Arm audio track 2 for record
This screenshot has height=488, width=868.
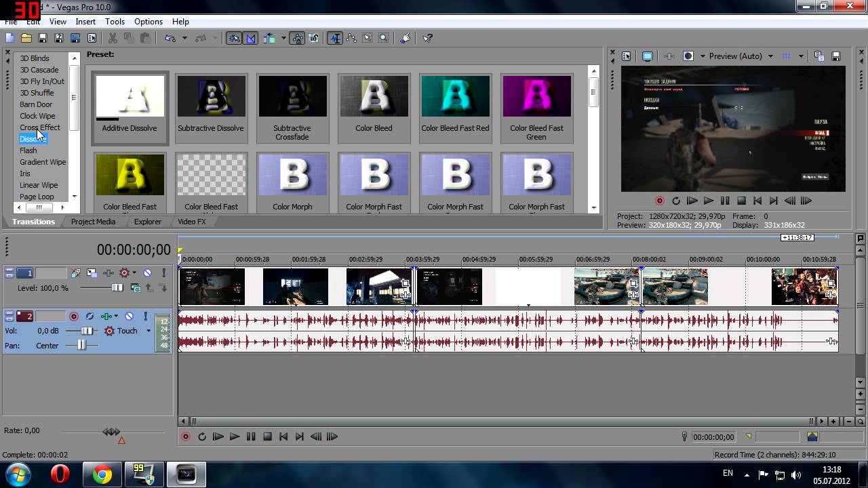(74, 317)
